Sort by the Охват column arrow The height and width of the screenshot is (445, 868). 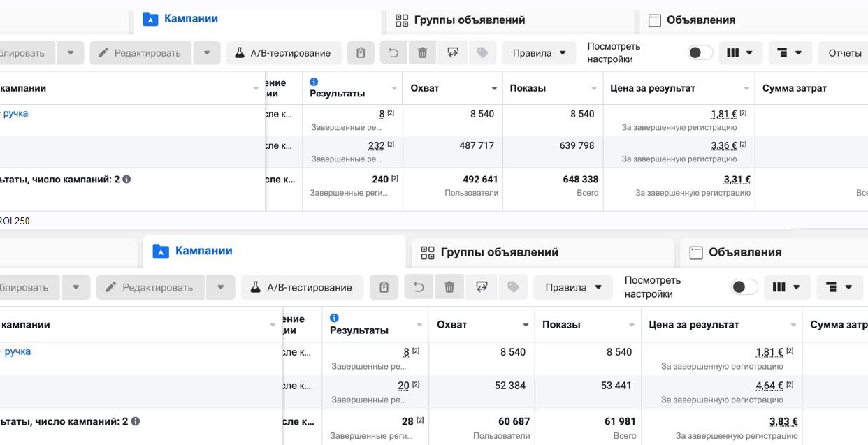pos(496,87)
